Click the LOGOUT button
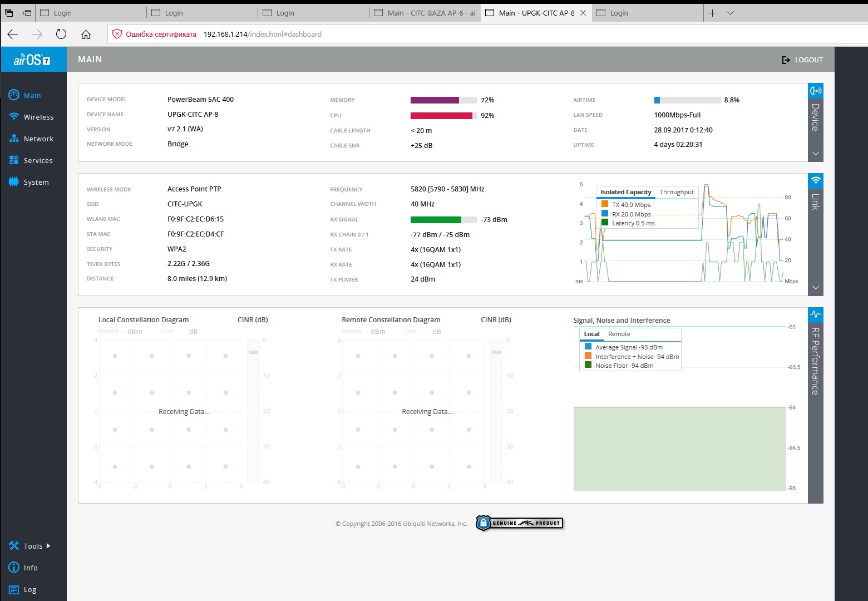Screen dimensions: 868x601 point(802,60)
